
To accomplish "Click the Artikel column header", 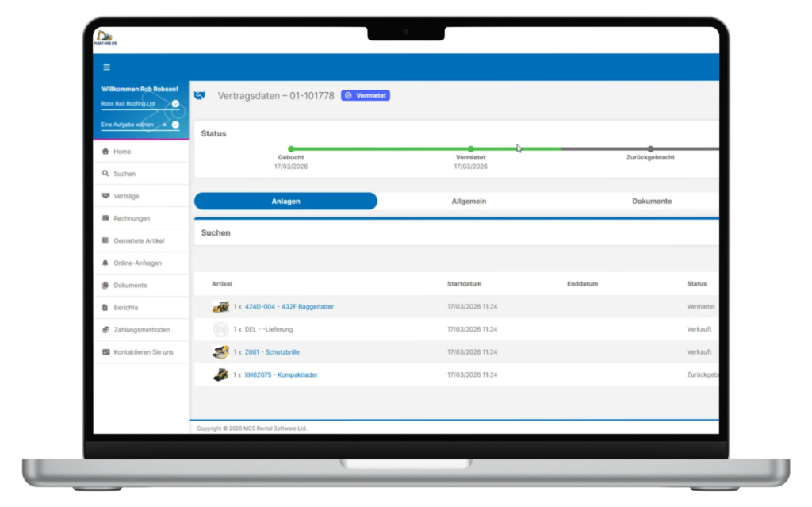I will pos(222,284).
